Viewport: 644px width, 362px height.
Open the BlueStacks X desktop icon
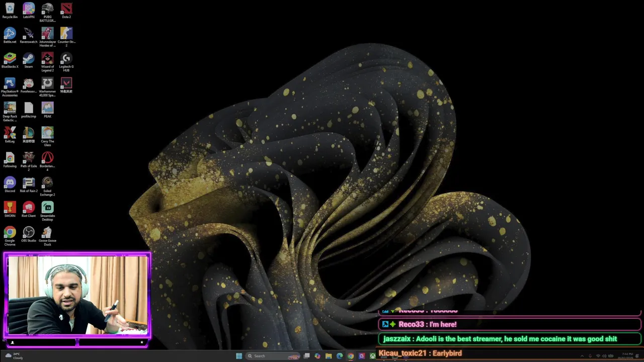pos(10,60)
